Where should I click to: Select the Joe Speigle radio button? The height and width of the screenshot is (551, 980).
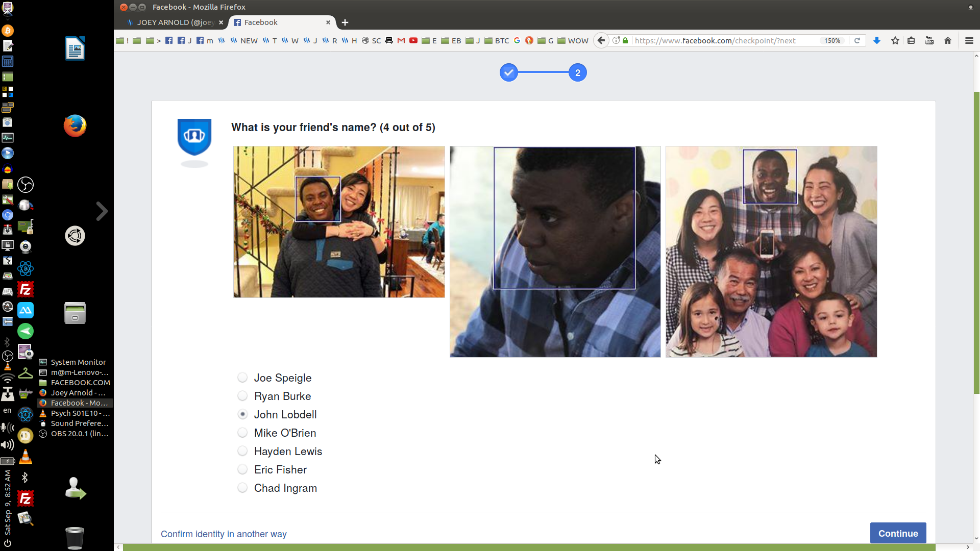pyautogui.click(x=242, y=378)
